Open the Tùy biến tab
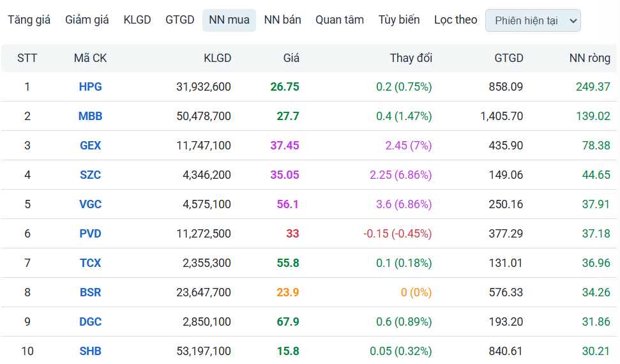 [399, 20]
